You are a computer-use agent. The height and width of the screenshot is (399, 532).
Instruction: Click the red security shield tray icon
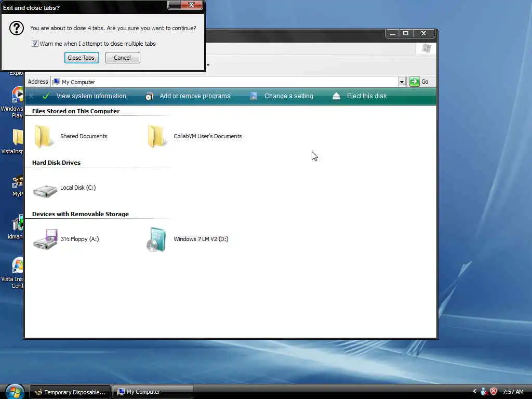click(x=494, y=392)
